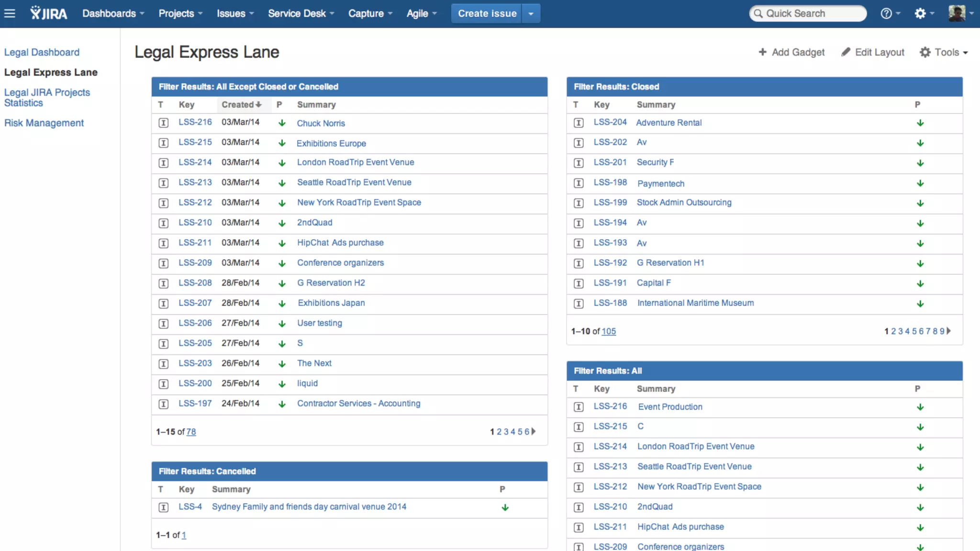Click the priority arrow for LSS-204
Image resolution: width=980 pixels, height=551 pixels.
(x=920, y=123)
